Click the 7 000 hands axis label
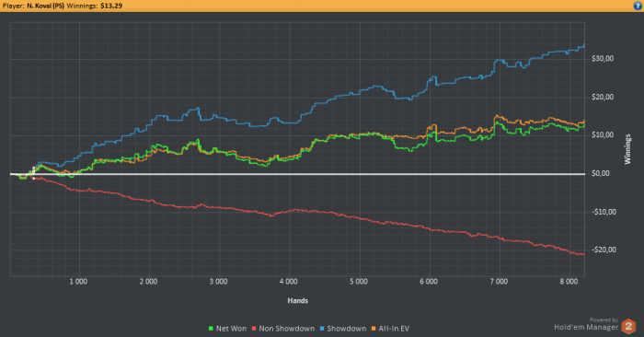Screen dimensions: 644x337 [499, 282]
